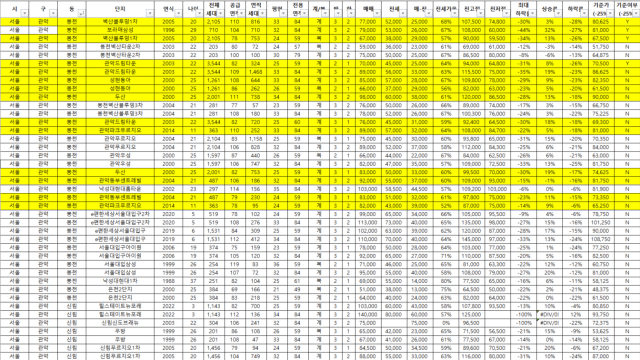Show filter options for 매-전 column
Image resolution: width=640 pixels, height=360 pixels.
point(429,13)
